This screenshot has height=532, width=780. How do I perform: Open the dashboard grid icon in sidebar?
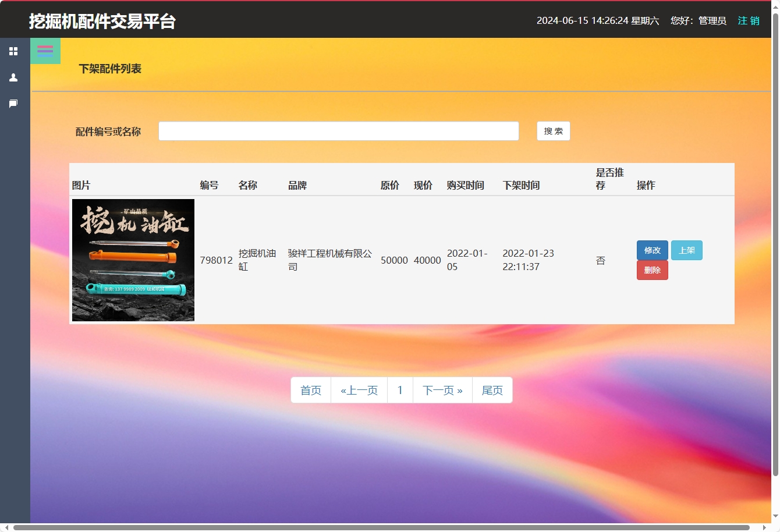click(13, 51)
